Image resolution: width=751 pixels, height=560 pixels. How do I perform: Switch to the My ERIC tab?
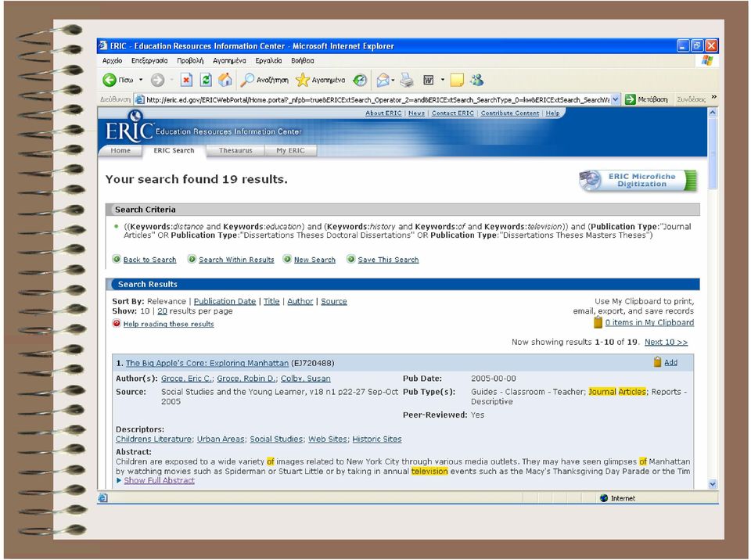tap(290, 150)
